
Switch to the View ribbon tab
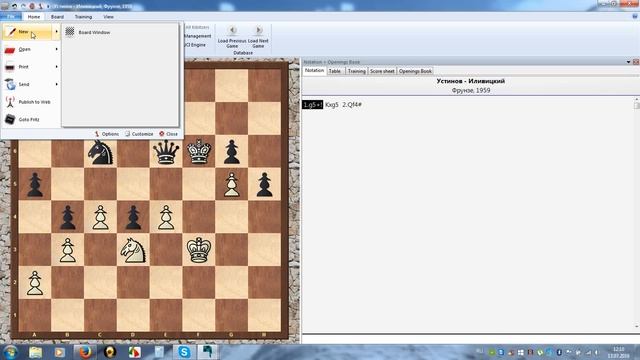(x=108, y=17)
